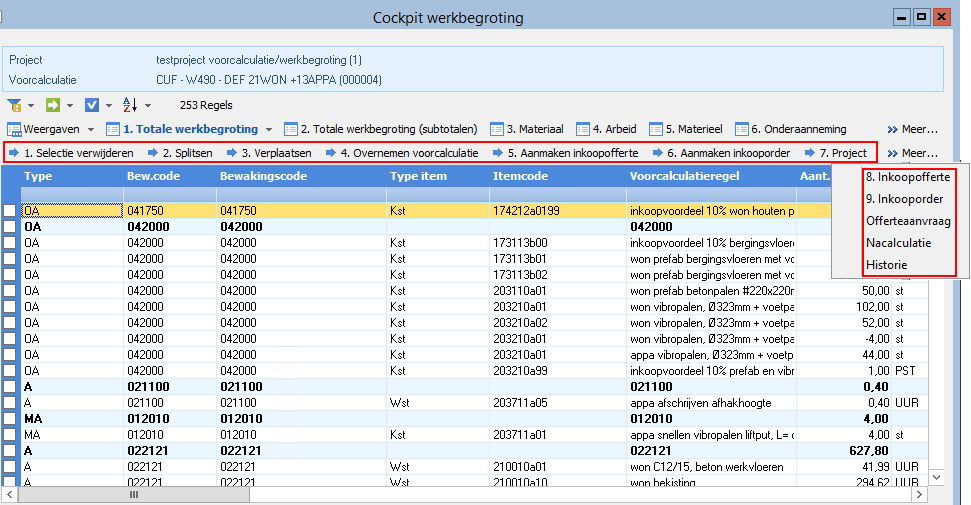Open the Weergaven views icon

tap(14, 130)
